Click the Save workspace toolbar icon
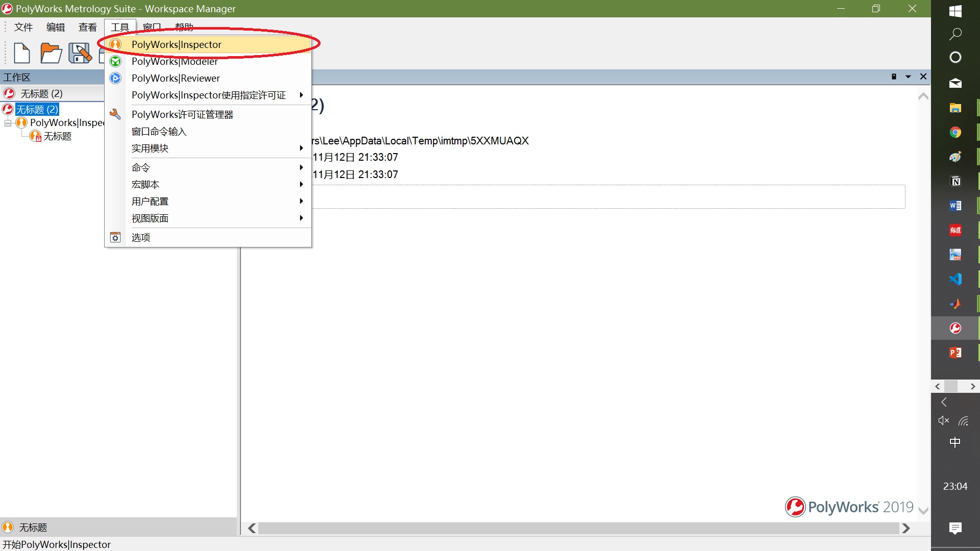This screenshot has width=980, height=551. (x=80, y=53)
